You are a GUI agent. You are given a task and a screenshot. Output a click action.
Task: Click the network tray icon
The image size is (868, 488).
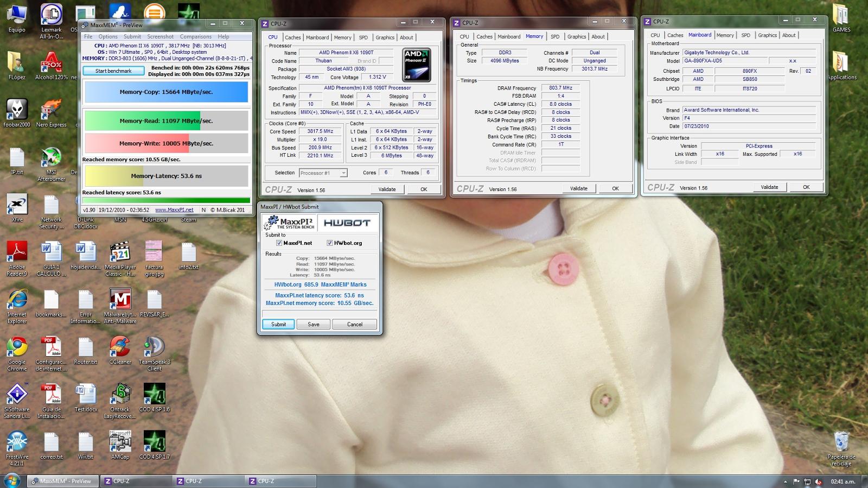pos(807,481)
